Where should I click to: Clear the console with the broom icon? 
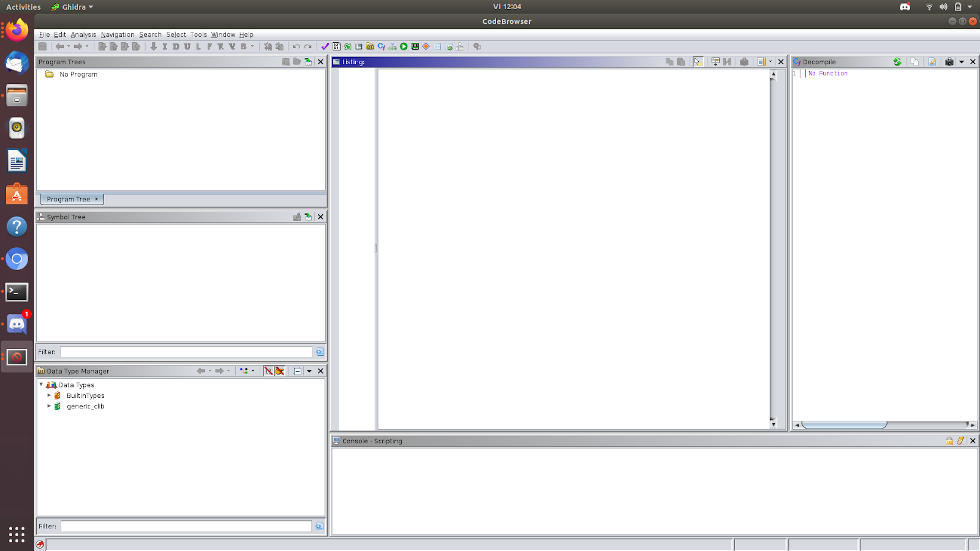tap(961, 441)
